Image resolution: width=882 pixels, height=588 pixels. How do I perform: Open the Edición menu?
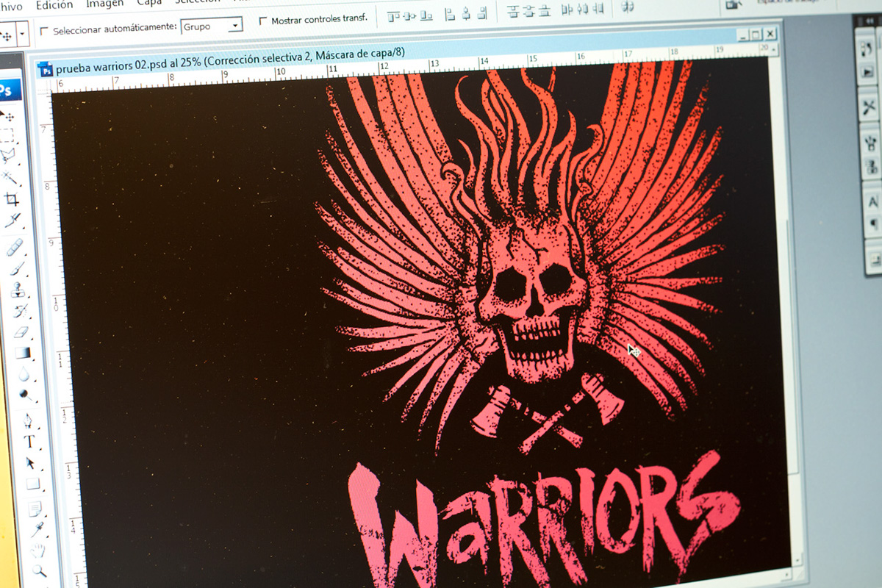54,4
